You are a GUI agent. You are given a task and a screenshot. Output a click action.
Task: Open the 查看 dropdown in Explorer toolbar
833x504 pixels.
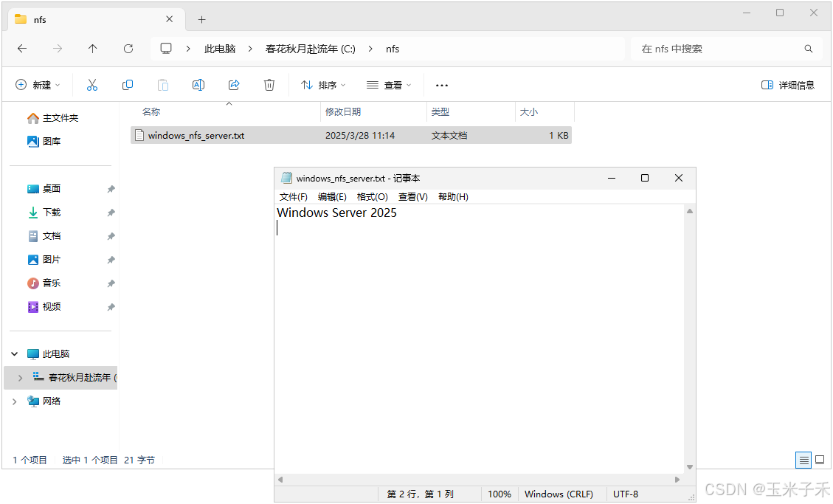[389, 85]
